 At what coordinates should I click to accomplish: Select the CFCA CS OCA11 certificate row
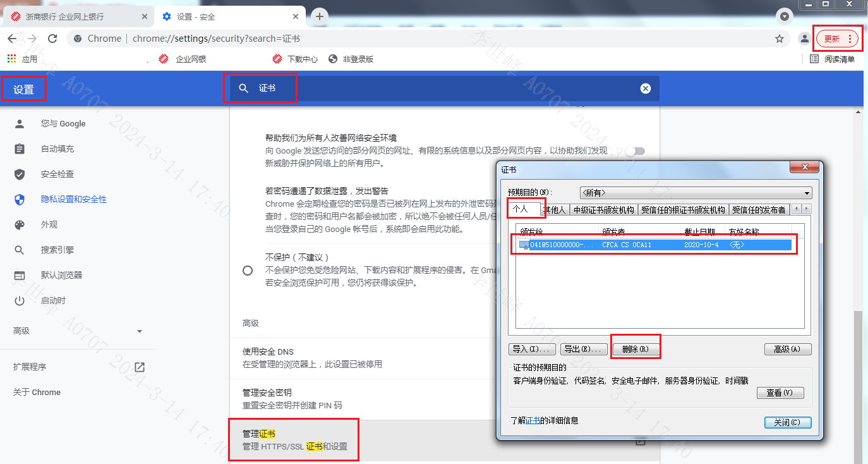pos(654,245)
